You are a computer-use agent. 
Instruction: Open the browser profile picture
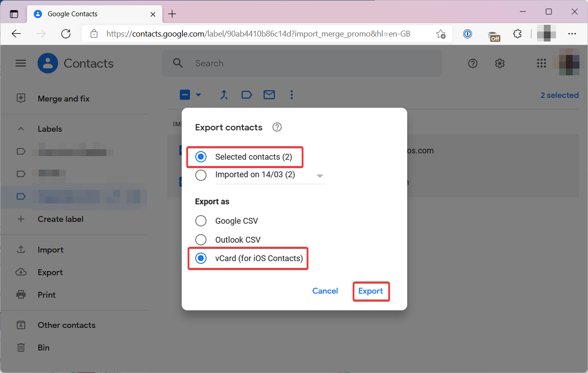547,34
